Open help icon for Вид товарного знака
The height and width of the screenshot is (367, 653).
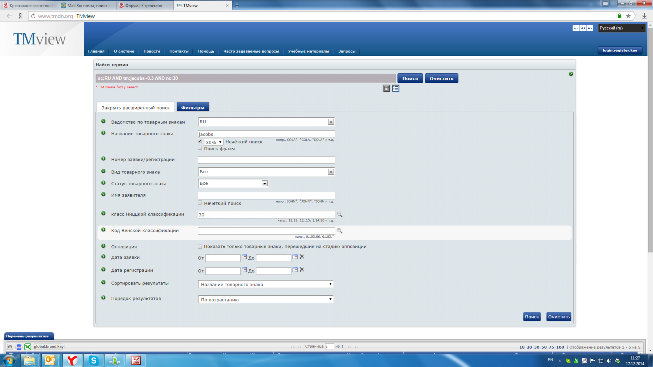[103, 171]
